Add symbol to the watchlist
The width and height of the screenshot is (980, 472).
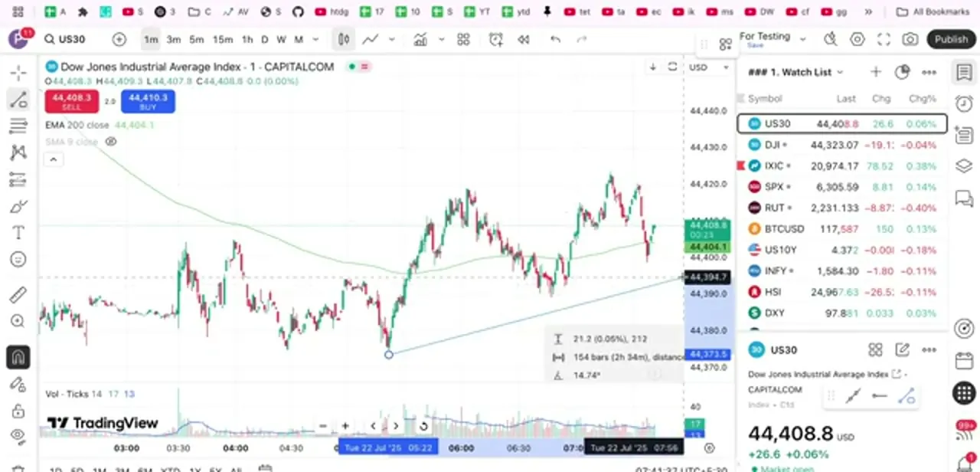pyautogui.click(x=876, y=72)
